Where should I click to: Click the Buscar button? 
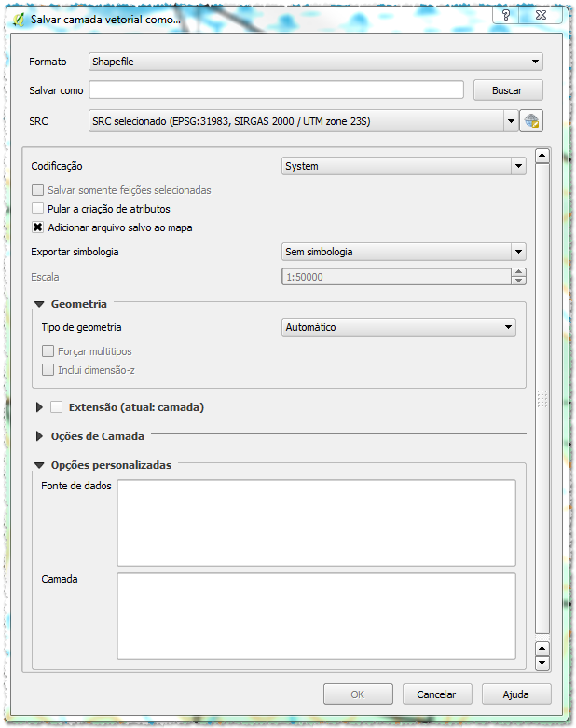click(507, 90)
